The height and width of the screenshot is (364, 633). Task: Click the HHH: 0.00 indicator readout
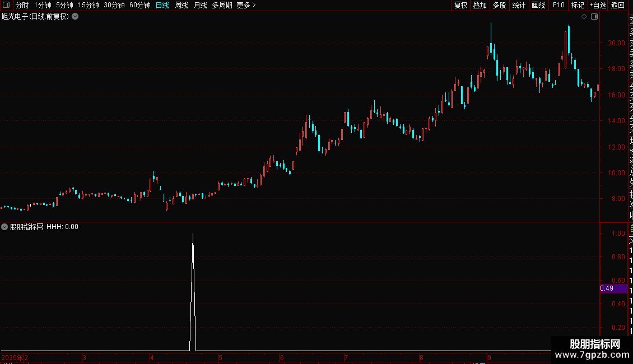(x=62, y=227)
